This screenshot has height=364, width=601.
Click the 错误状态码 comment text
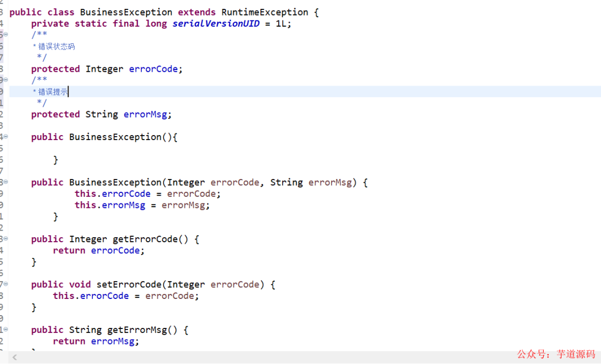(x=56, y=47)
